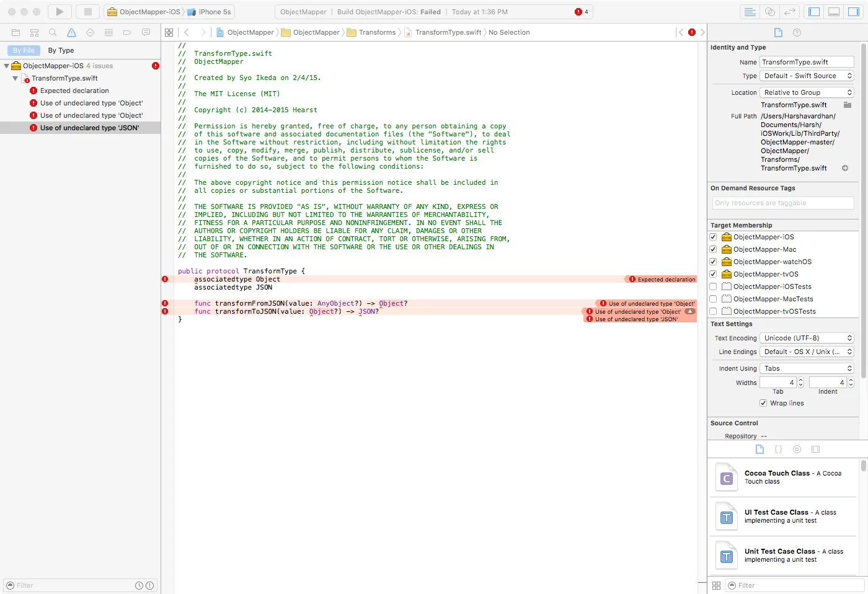This screenshot has width=868, height=594.
Task: Switch to the issue navigator
Action: pos(72,32)
